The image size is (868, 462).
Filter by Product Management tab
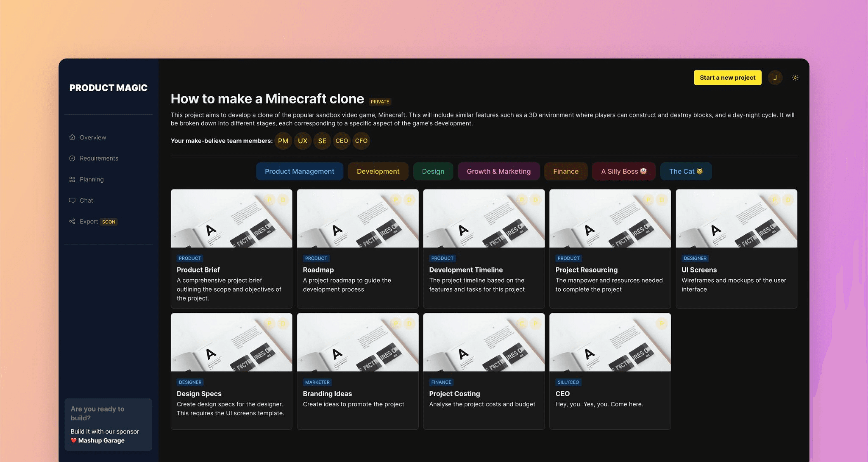299,171
